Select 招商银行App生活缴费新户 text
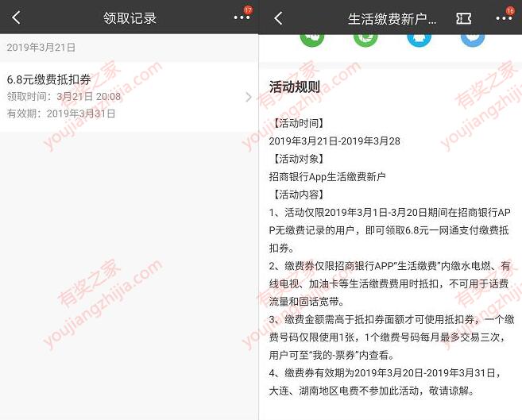The height and width of the screenshot is (420, 522). [327, 176]
